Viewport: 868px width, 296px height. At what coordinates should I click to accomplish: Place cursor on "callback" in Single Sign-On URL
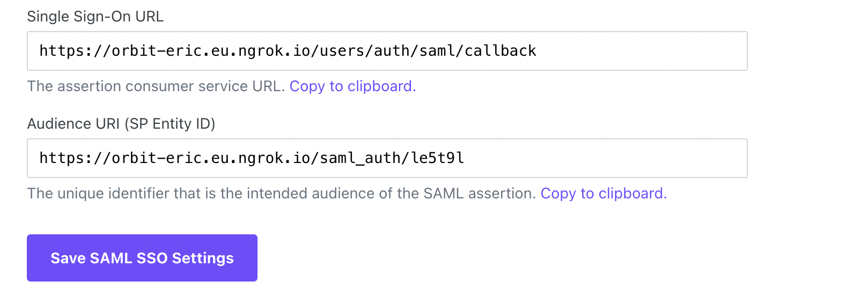500,51
